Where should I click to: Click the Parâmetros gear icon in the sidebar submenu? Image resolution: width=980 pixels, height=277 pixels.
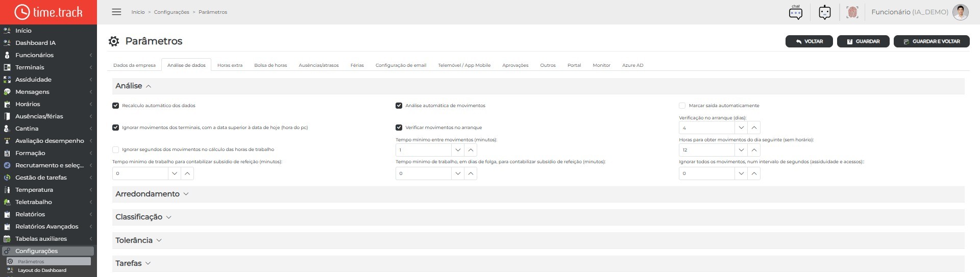coord(10,261)
